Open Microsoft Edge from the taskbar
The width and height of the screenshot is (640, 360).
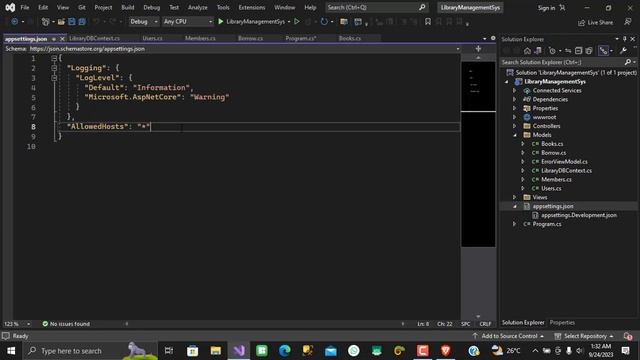[x=284, y=351]
